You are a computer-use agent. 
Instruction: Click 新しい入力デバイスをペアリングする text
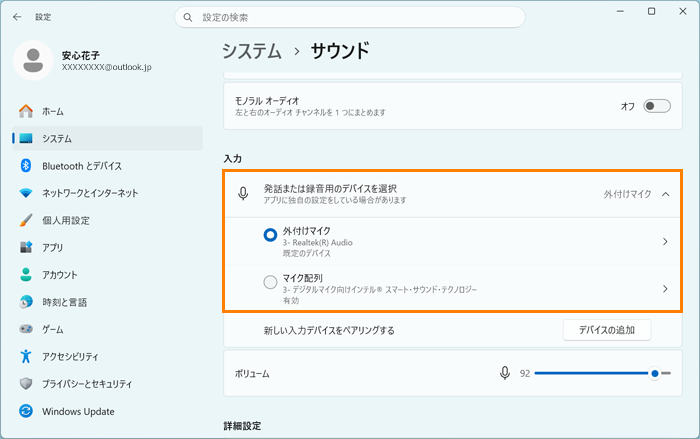click(329, 330)
